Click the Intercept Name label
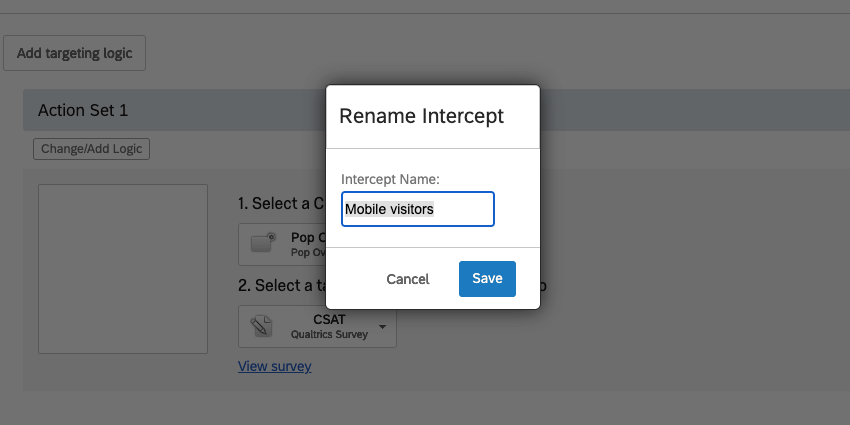 390,179
